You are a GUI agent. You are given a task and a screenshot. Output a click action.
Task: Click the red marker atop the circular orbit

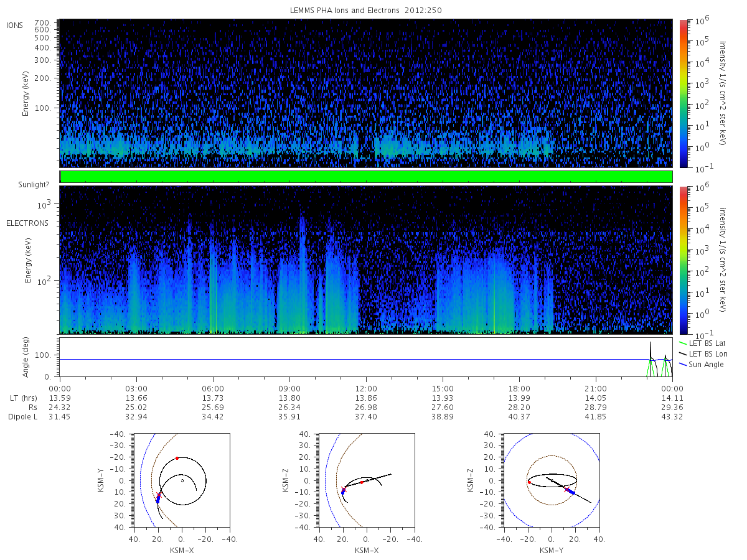[177, 458]
